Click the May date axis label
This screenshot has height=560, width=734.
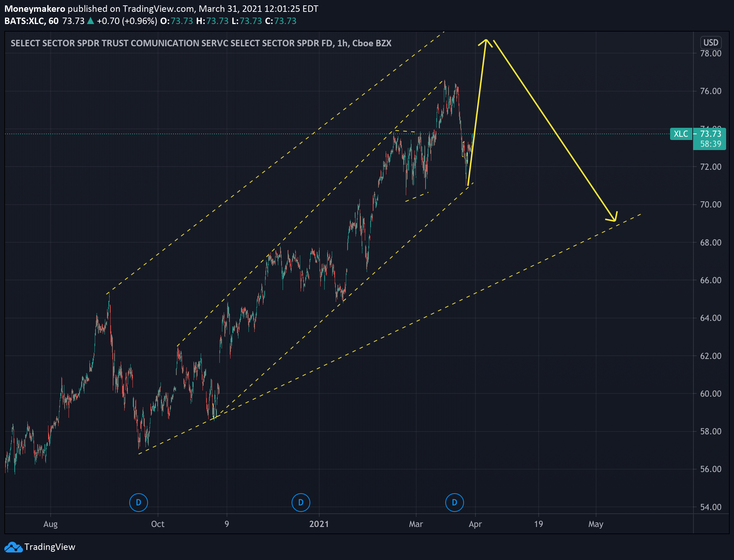[596, 524]
